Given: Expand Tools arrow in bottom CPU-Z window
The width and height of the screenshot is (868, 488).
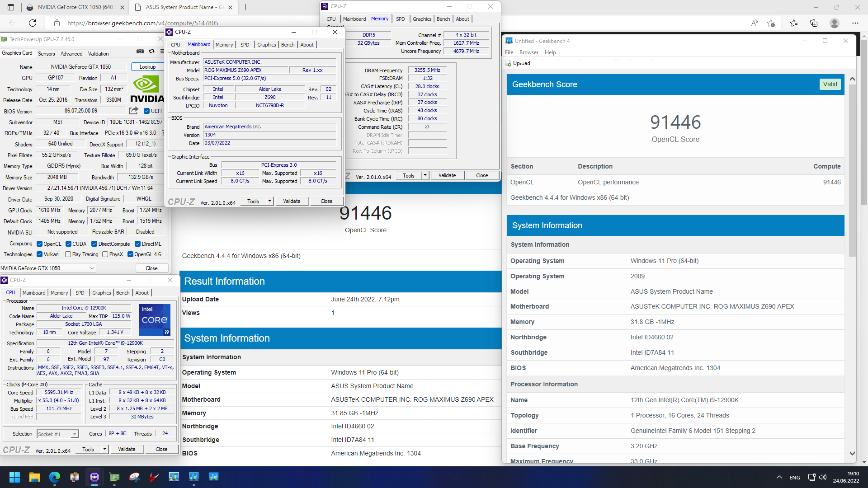Looking at the screenshot, I should click(104, 449).
